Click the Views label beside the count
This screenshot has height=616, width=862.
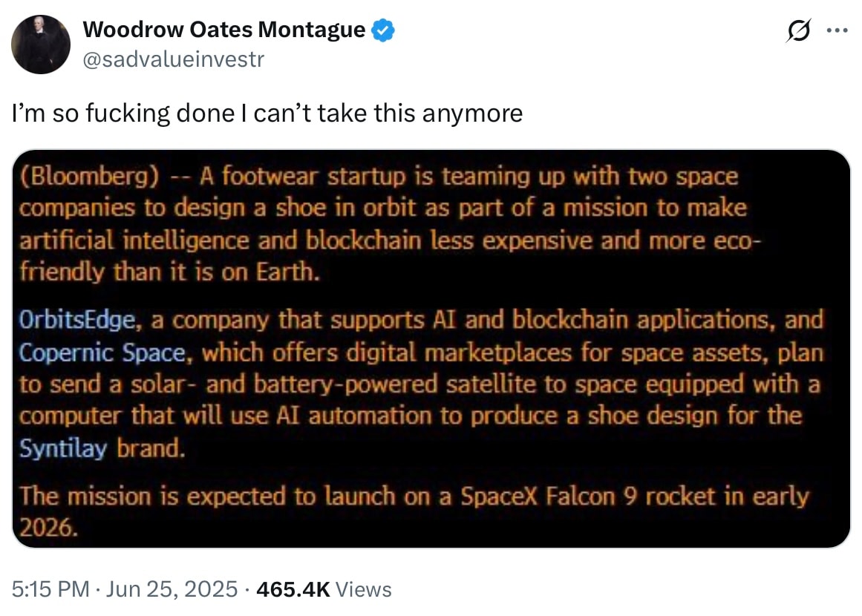click(364, 589)
